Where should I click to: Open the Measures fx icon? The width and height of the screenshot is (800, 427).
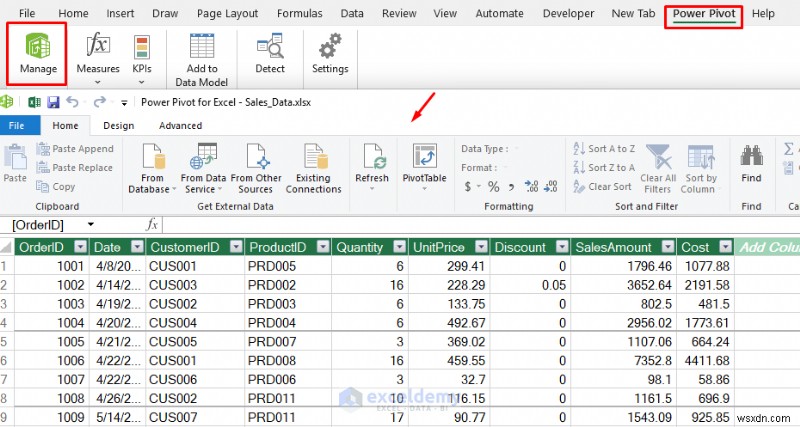97,45
